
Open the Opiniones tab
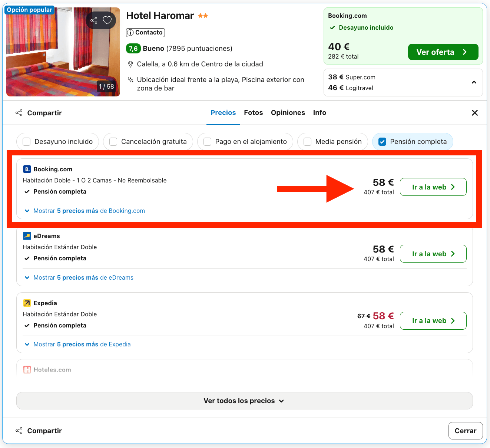coord(288,113)
